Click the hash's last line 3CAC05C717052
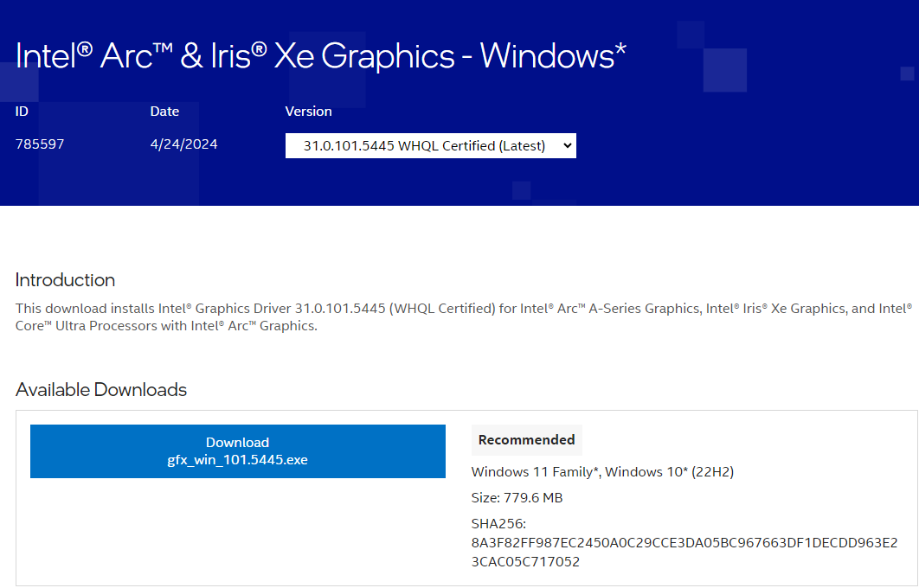 pyautogui.click(x=525, y=562)
